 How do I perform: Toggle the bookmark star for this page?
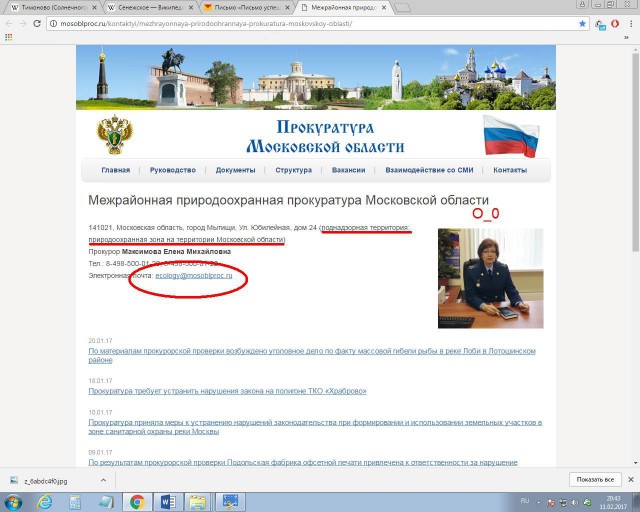[x=582, y=24]
